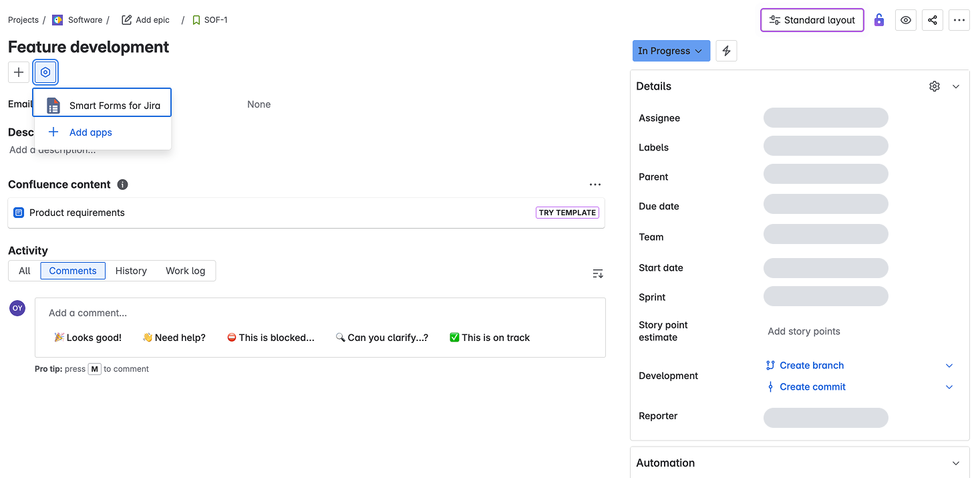Expand the Automation section
Viewport: 980px width, 478px height.
click(956, 463)
